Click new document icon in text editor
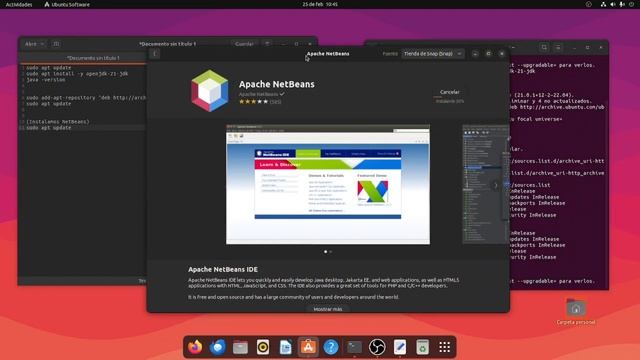 pyautogui.click(x=56, y=44)
